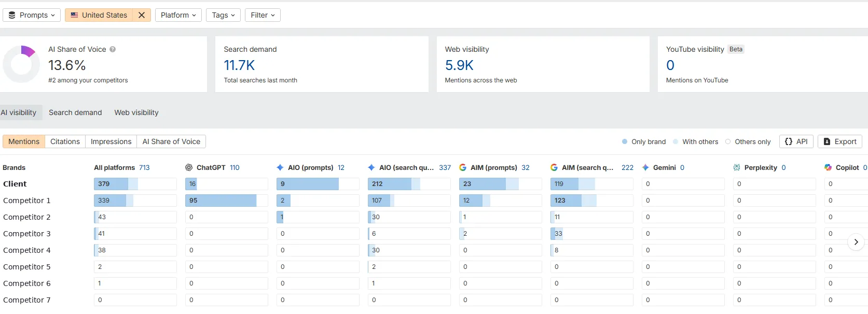The image size is (868, 314).
Task: Click the Perplexity platform icon
Action: (737, 167)
